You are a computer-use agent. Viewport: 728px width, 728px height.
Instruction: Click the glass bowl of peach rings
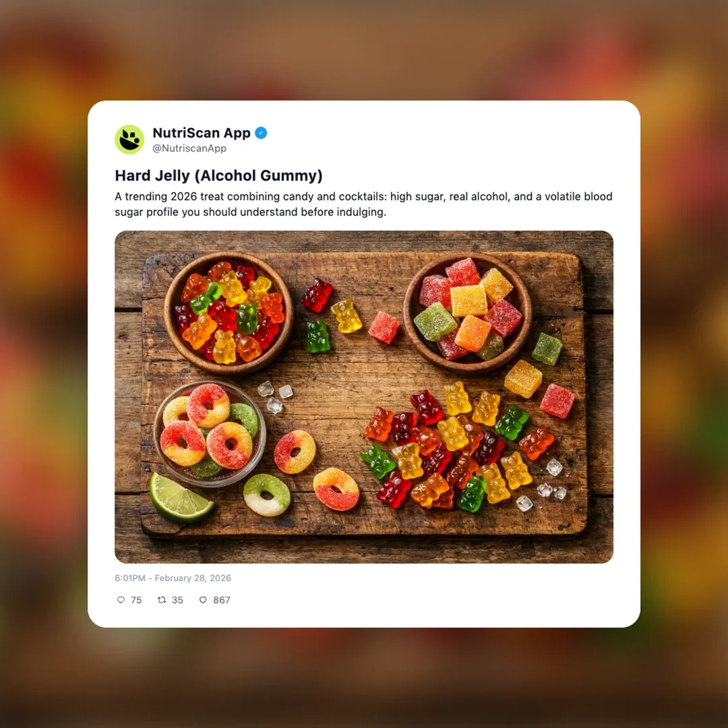(x=210, y=433)
